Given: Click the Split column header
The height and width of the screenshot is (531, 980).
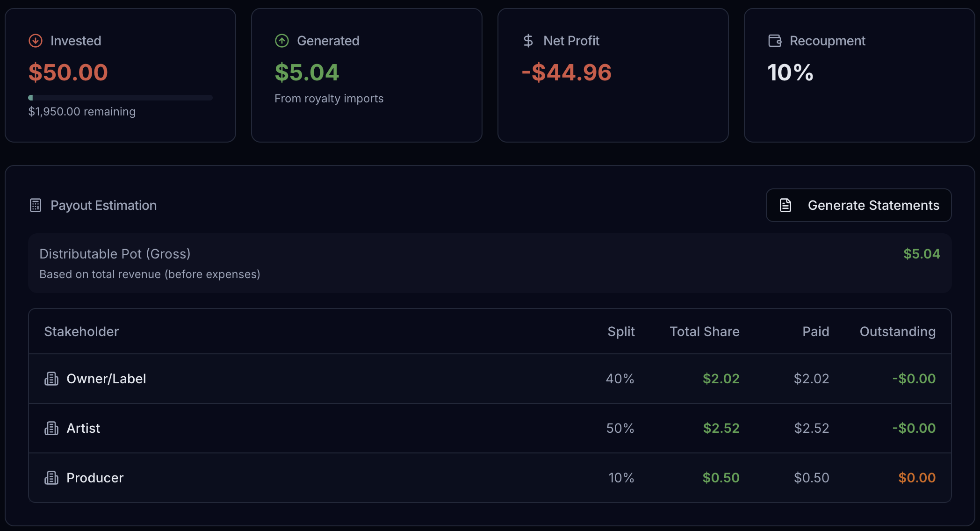Looking at the screenshot, I should (621, 331).
